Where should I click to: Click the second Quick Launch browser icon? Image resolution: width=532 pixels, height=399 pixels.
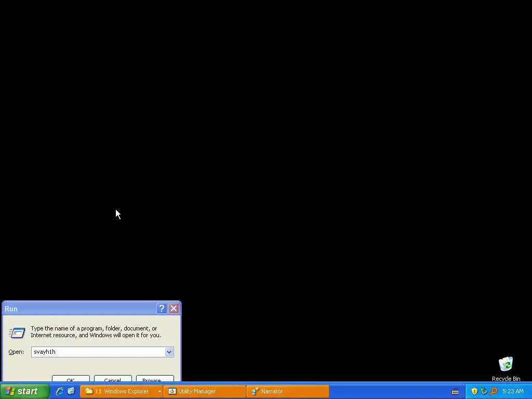point(71,391)
